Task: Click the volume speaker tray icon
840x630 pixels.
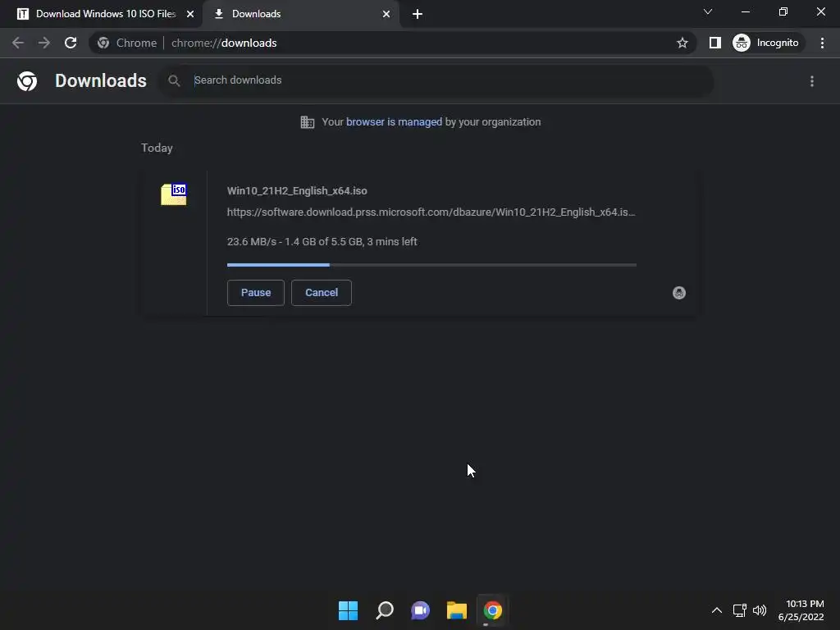Action: (760, 610)
